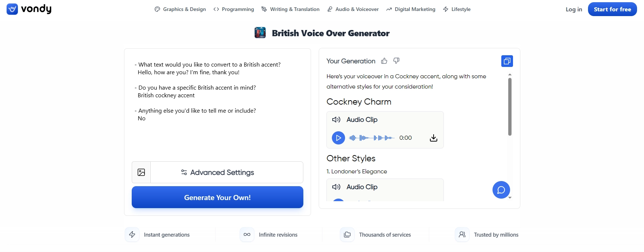
Task: Give a thumbs up to the generation
Action: 384,61
